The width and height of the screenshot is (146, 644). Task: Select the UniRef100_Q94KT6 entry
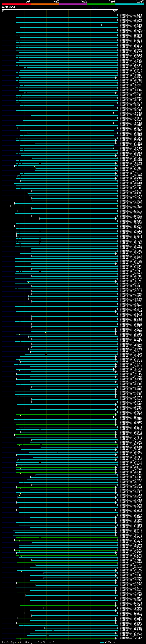click(x=131, y=263)
